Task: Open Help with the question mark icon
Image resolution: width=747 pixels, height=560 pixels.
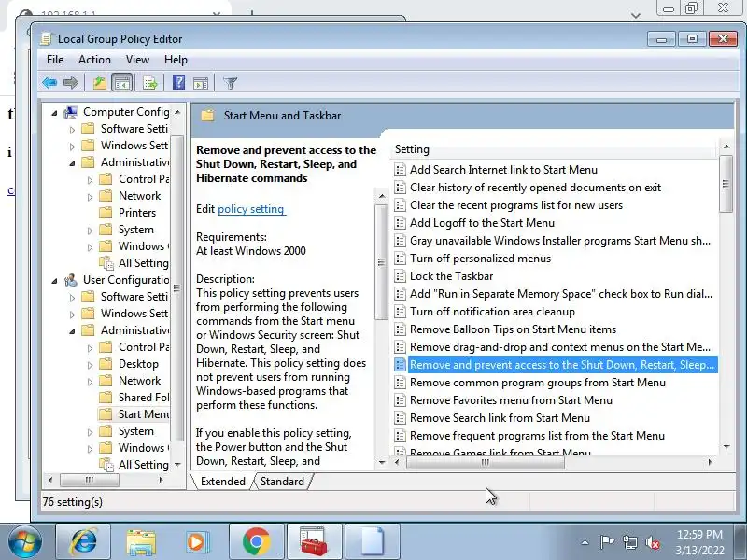Action: click(x=178, y=82)
